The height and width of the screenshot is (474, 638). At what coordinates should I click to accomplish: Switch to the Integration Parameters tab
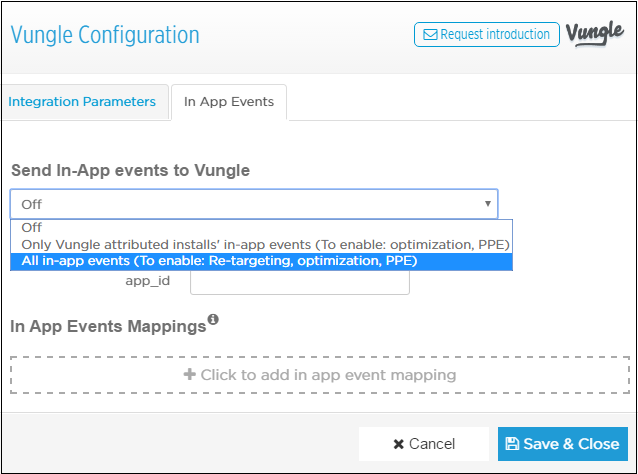82,101
